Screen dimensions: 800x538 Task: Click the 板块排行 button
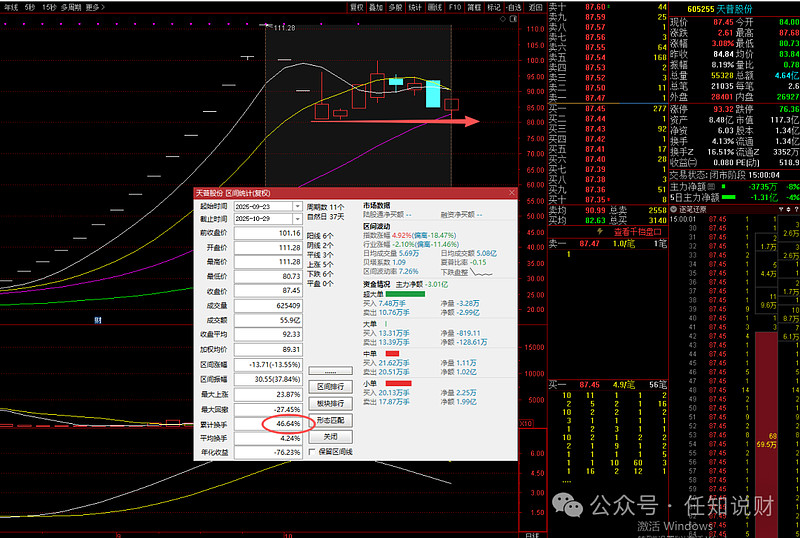coord(330,403)
